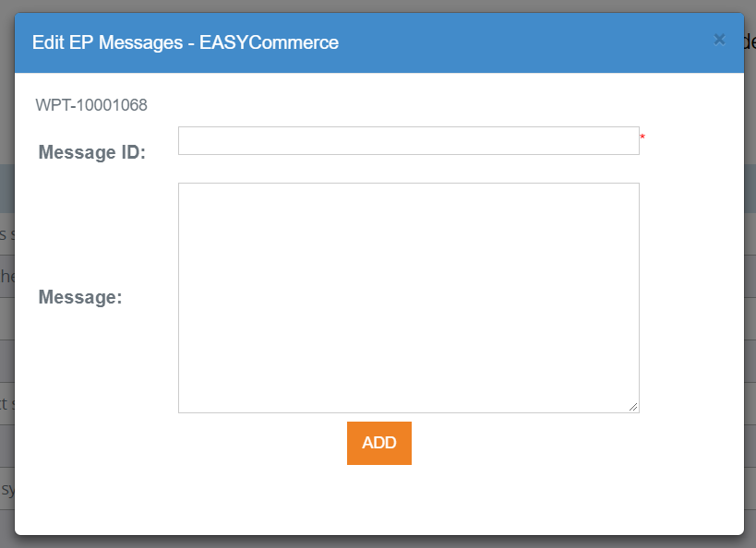Focus the Message ID input field

click(408, 141)
